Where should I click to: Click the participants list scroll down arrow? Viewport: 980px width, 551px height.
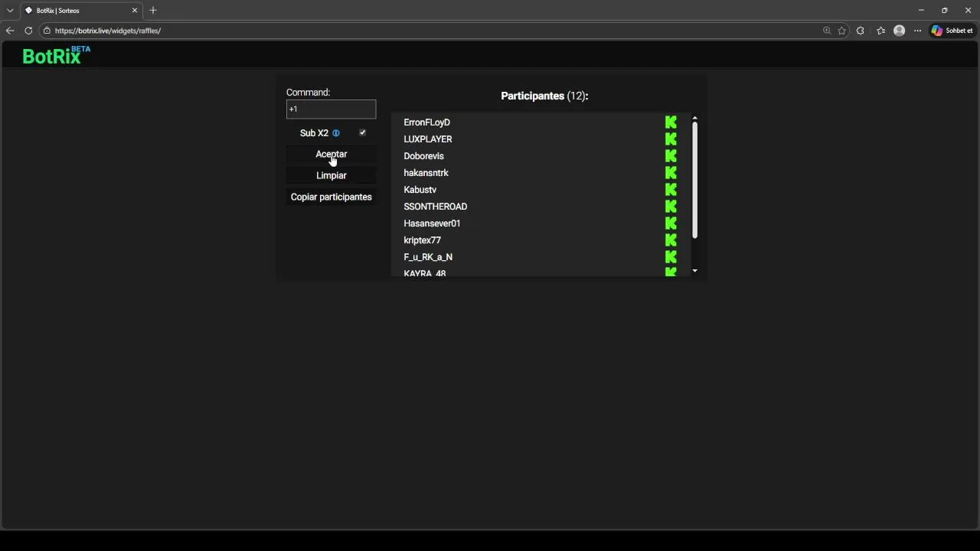(694, 271)
